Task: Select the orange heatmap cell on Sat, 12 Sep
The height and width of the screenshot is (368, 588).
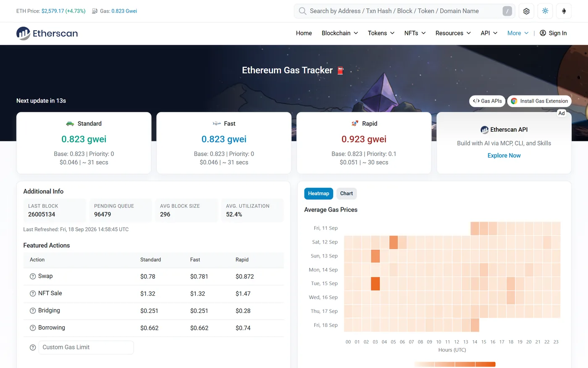Action: tap(394, 242)
